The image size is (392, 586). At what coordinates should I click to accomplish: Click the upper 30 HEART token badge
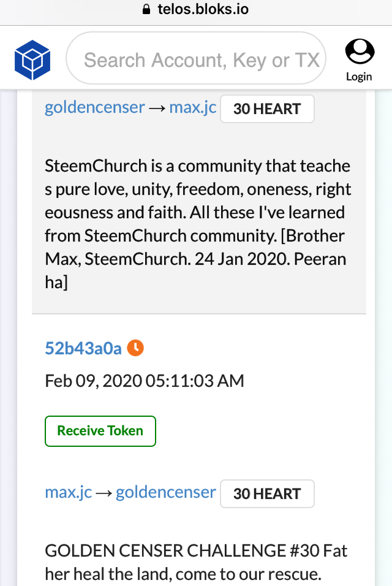click(x=267, y=108)
